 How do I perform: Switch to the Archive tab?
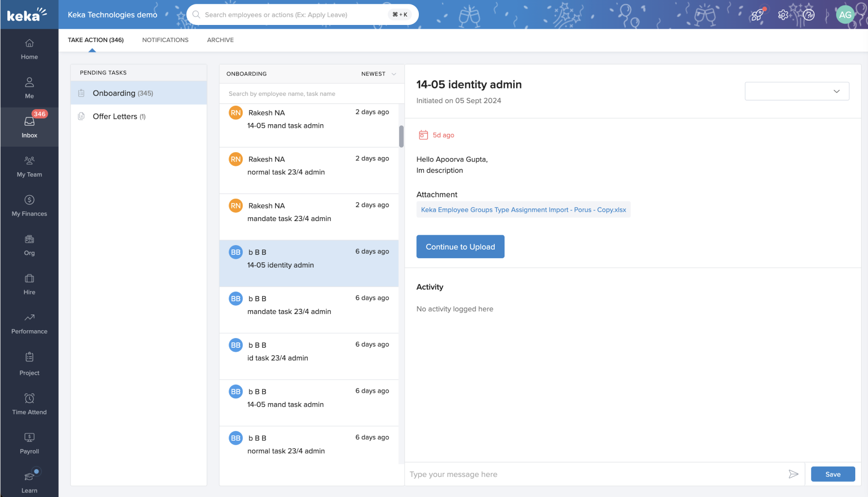click(220, 40)
